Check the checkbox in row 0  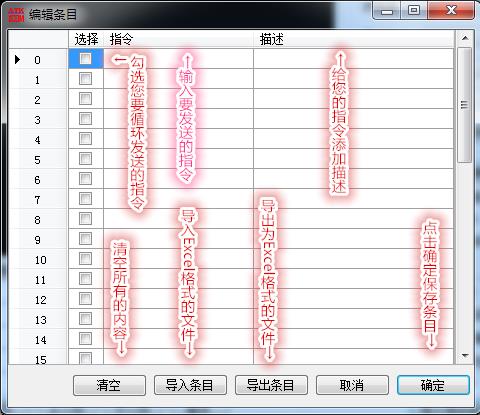(x=85, y=59)
